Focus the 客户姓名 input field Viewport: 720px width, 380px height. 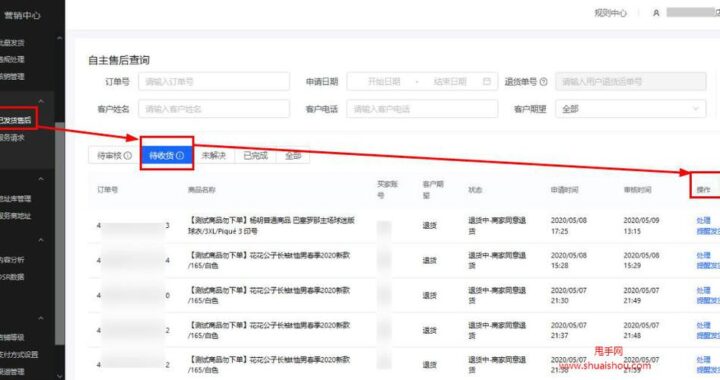pyautogui.click(x=214, y=109)
